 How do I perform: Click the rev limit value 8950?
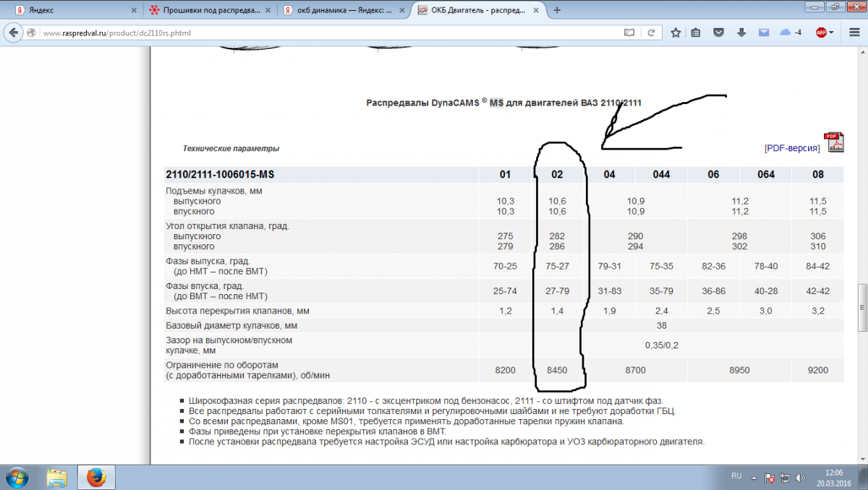[x=739, y=370]
